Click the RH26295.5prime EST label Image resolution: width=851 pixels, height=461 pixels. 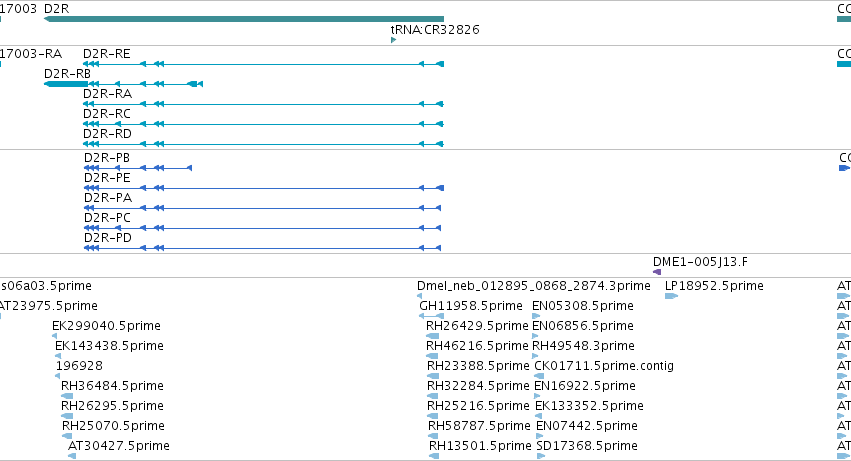112,406
